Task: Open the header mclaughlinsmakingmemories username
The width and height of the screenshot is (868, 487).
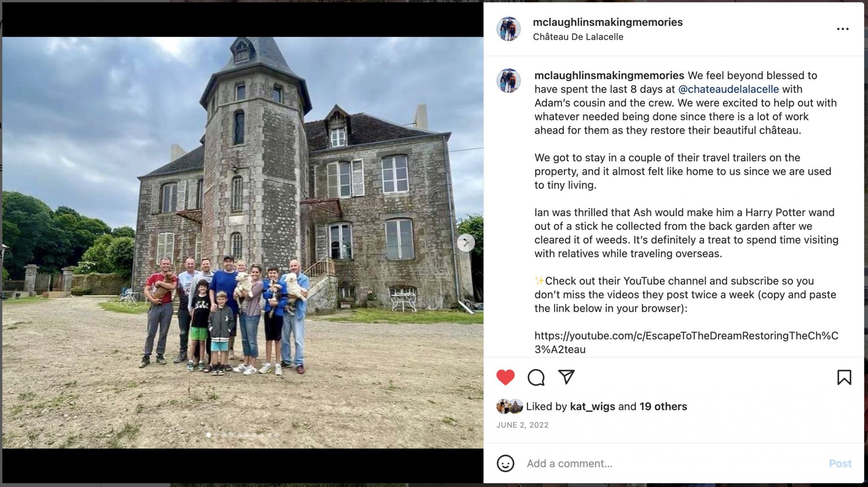Action: [x=607, y=22]
